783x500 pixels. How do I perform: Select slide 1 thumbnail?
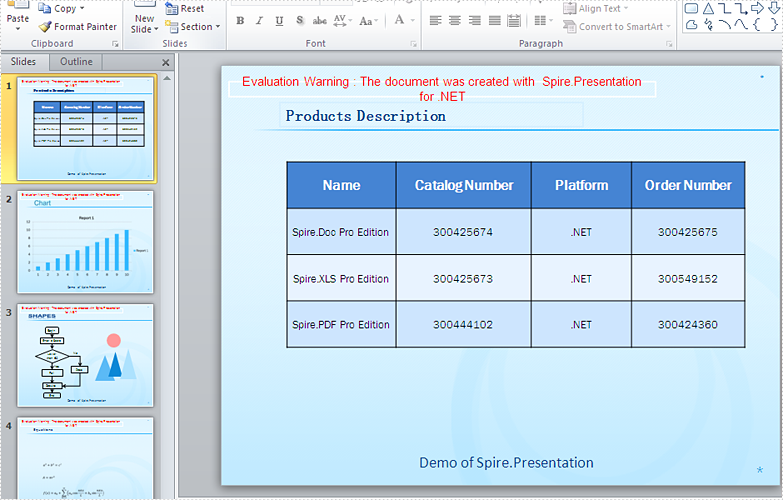coord(85,128)
